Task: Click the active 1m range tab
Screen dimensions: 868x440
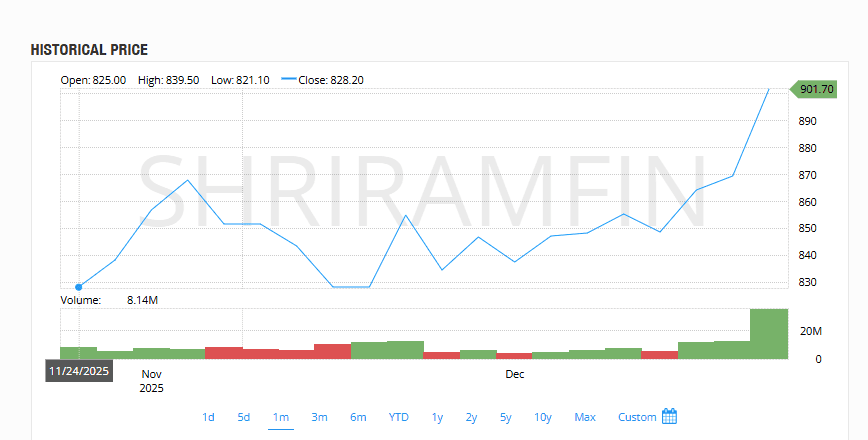Action: tap(281, 417)
